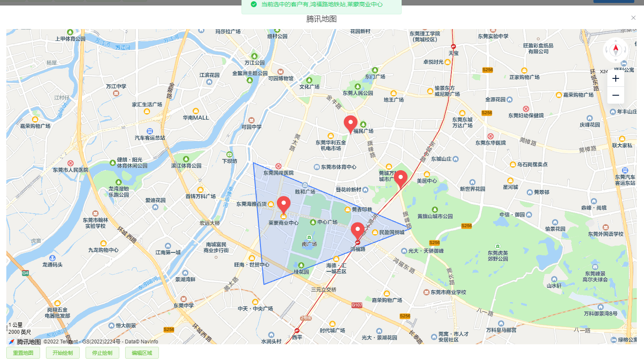Click the 东莞市商业学校 icon

[426, 292]
